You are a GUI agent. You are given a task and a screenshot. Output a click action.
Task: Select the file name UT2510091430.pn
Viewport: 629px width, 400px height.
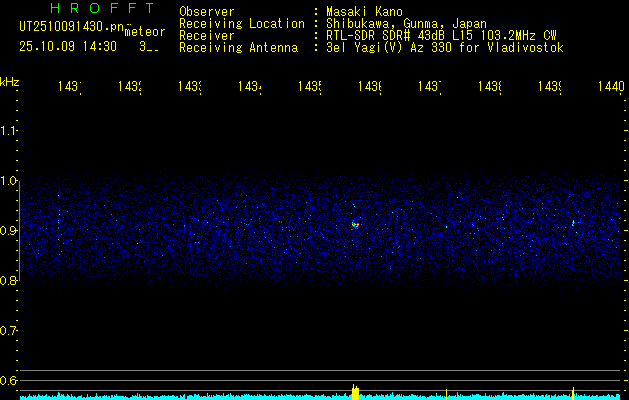71,27
